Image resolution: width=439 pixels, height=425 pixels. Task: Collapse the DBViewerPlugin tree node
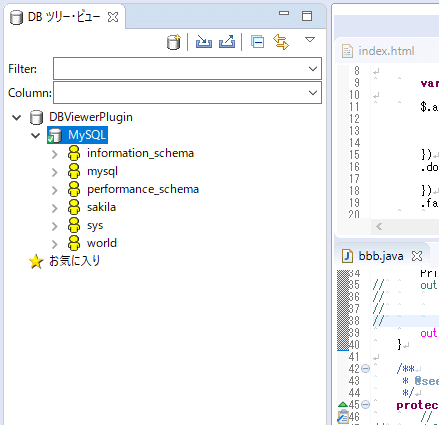click(x=17, y=117)
